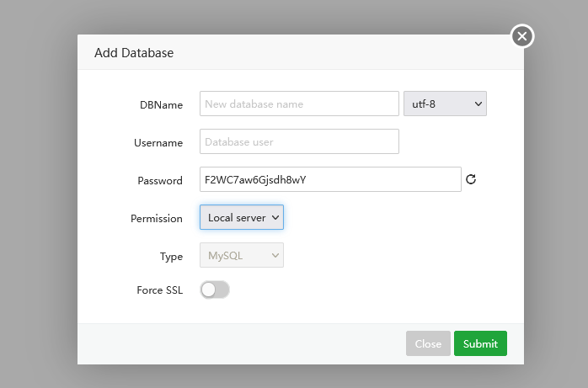Image resolution: width=588 pixels, height=388 pixels.
Task: Click the Password field label
Action: [160, 181]
